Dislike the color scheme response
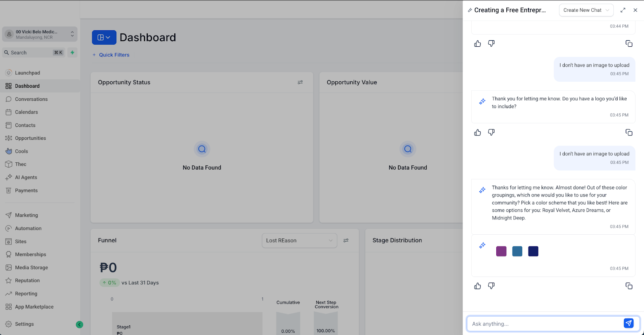 [x=491, y=286]
